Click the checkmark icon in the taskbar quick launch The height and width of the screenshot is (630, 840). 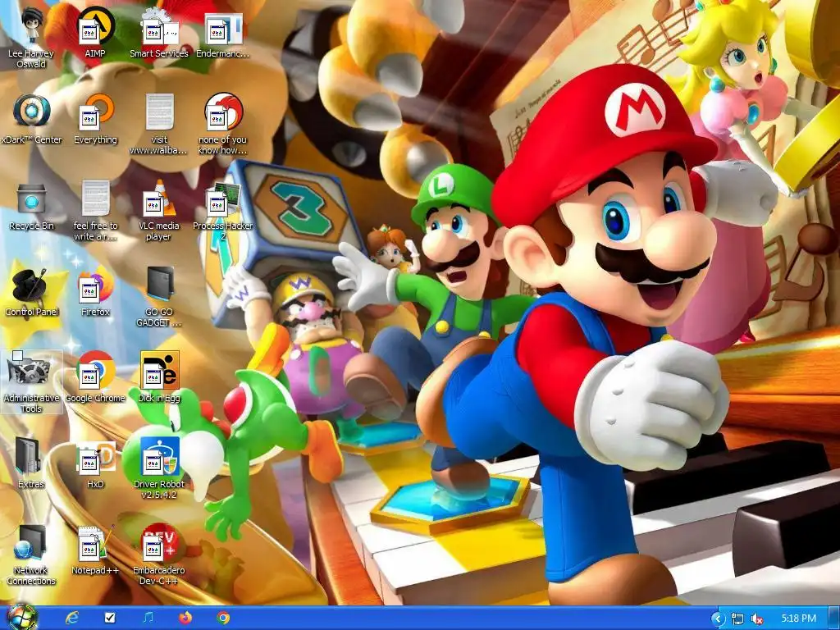click(110, 619)
